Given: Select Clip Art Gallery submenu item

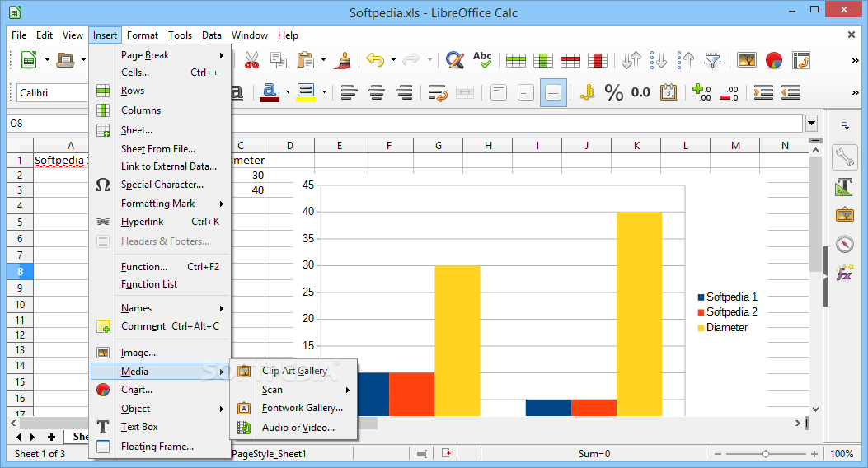Looking at the screenshot, I should 294,371.
